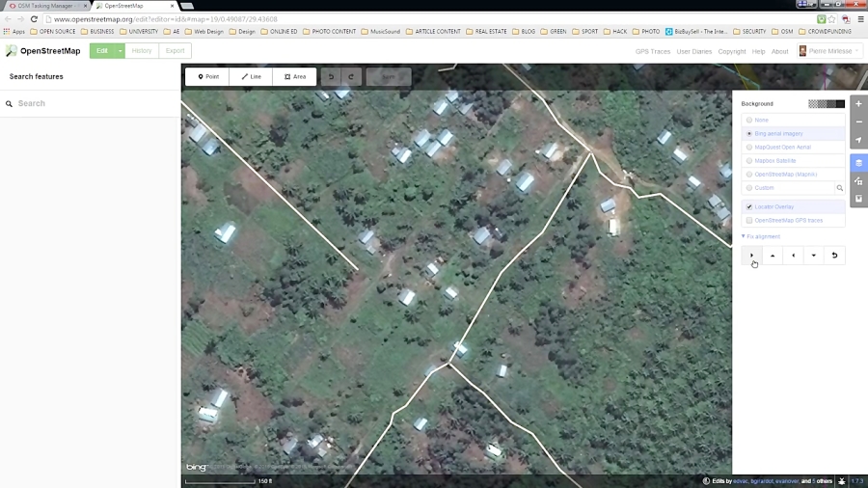Open the About link in header
Screen dimensions: 868x488
point(780,51)
